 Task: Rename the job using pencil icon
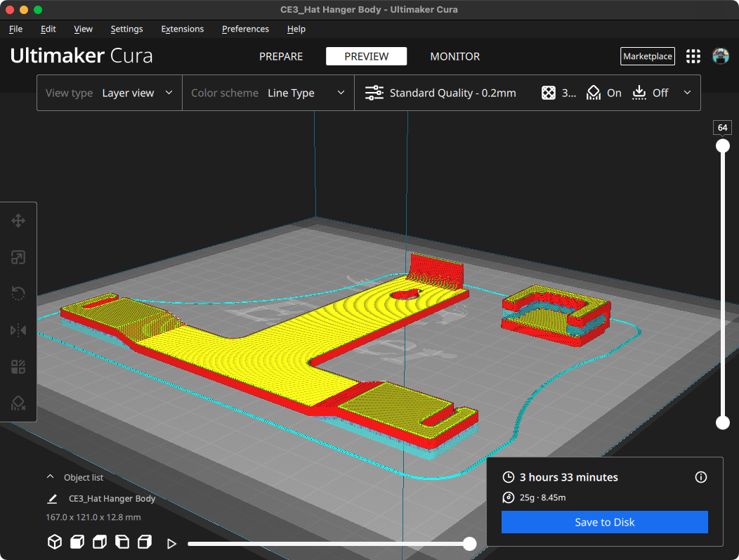52,499
